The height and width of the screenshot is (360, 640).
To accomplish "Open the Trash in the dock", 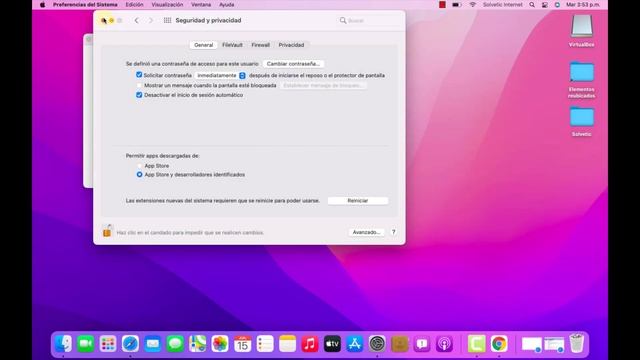I will (x=576, y=343).
